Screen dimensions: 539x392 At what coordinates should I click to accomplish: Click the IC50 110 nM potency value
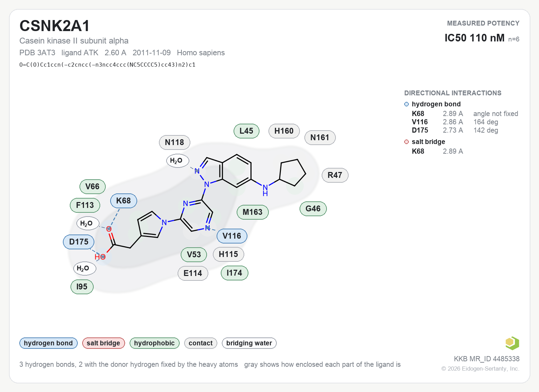(x=474, y=38)
